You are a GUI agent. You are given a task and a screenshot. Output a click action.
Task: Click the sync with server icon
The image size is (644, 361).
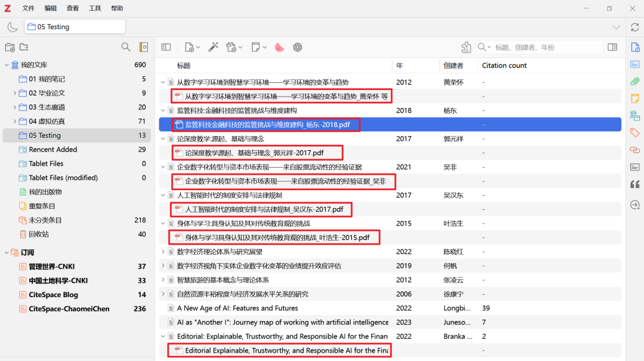click(x=635, y=27)
